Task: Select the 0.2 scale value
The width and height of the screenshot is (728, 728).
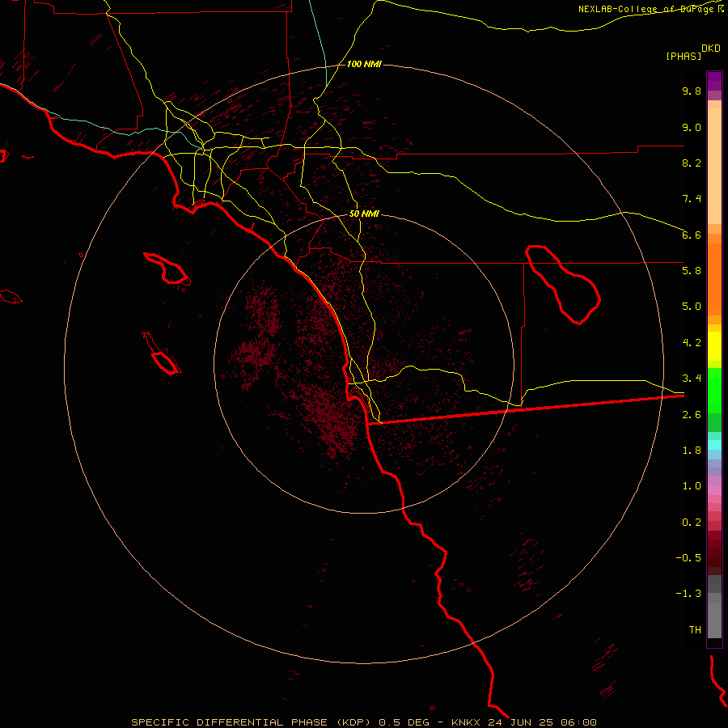Action: click(x=692, y=523)
